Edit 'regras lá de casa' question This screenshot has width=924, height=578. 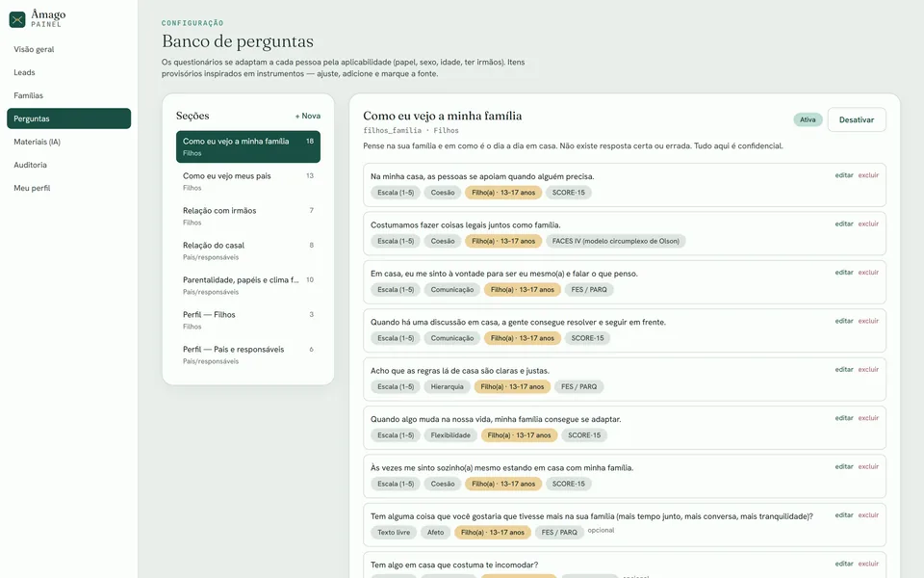coord(844,369)
